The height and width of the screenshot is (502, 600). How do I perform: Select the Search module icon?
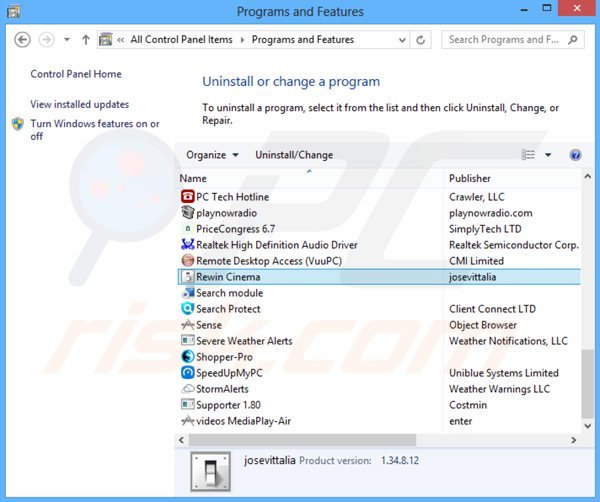pos(188,293)
